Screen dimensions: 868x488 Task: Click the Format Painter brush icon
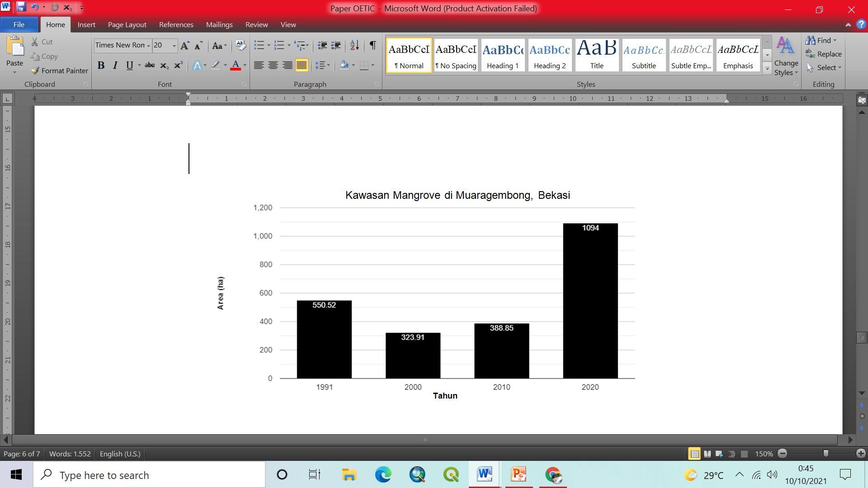click(x=35, y=70)
